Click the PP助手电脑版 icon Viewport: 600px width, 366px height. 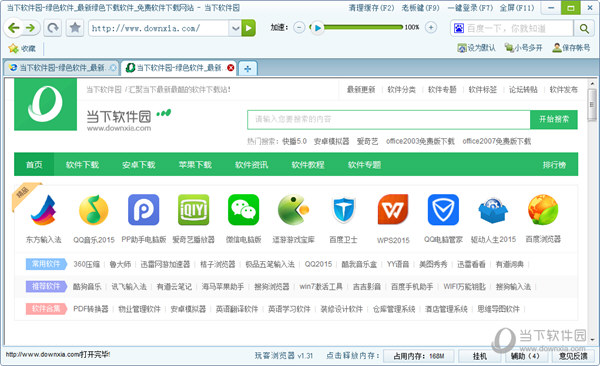point(143,210)
